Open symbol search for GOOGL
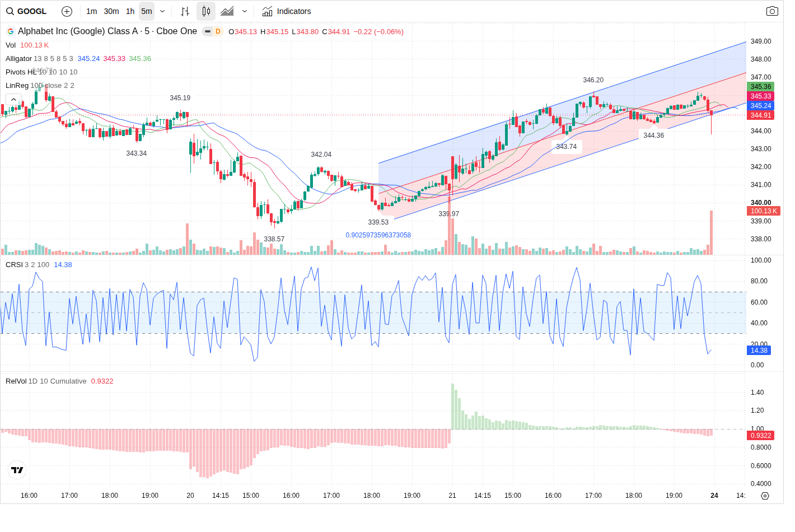The image size is (795, 532). coord(26,11)
